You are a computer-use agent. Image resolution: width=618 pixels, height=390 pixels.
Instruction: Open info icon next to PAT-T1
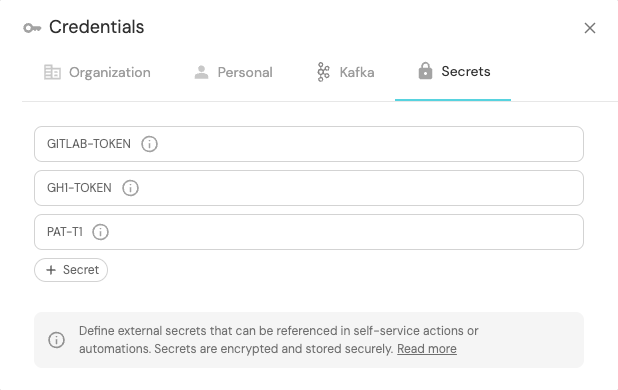101,232
